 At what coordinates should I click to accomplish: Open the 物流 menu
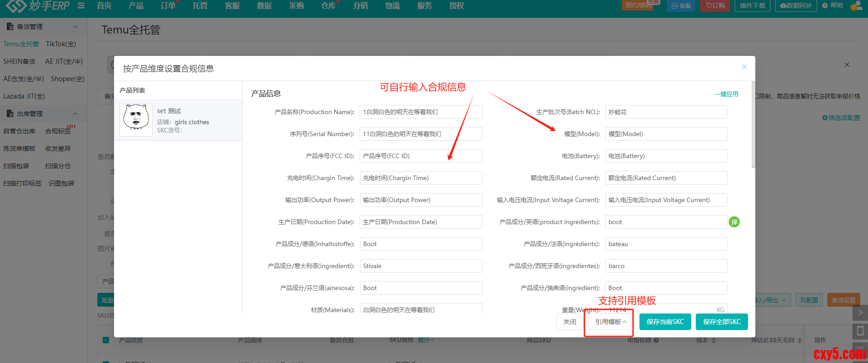click(x=393, y=5)
